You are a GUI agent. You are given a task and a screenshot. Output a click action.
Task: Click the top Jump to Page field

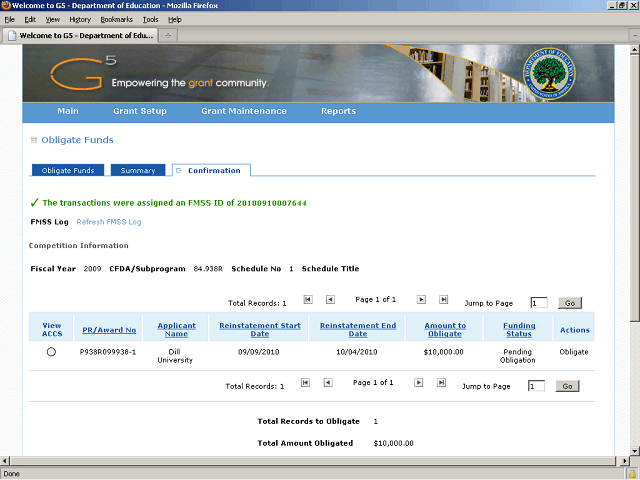click(x=539, y=303)
